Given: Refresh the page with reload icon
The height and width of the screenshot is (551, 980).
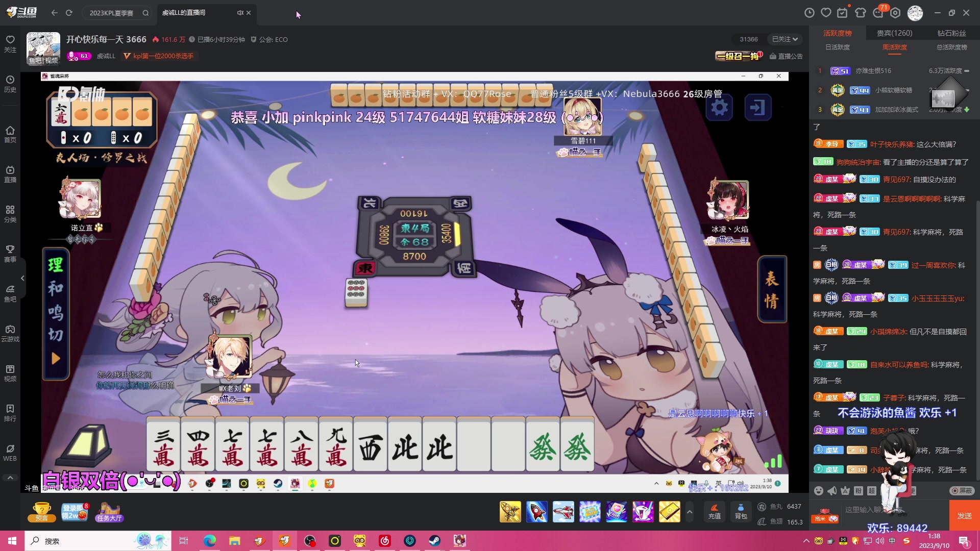Looking at the screenshot, I should (69, 13).
